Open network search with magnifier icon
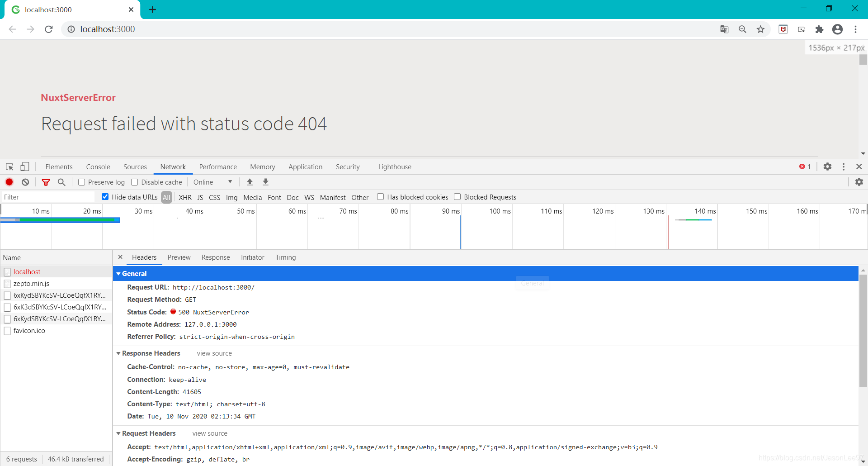Screen dimensions: 868x466 coord(61,182)
